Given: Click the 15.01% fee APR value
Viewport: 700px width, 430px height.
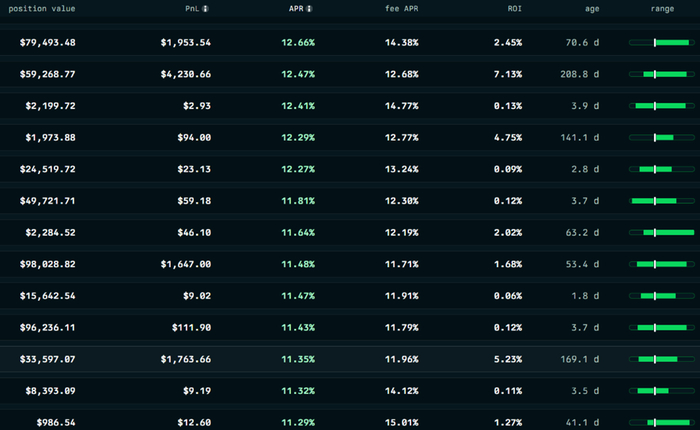Looking at the screenshot, I should click(401, 422).
